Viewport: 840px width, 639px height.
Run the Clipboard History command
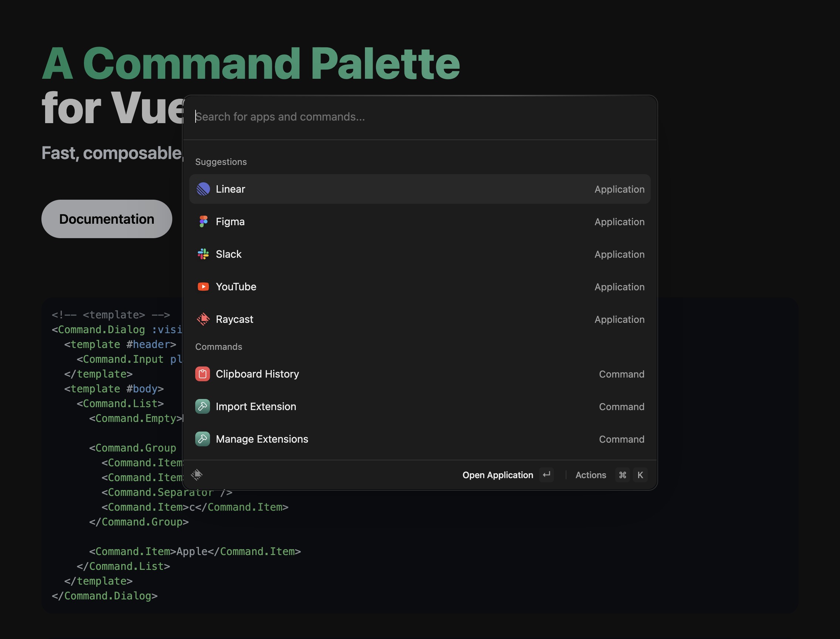(420, 374)
